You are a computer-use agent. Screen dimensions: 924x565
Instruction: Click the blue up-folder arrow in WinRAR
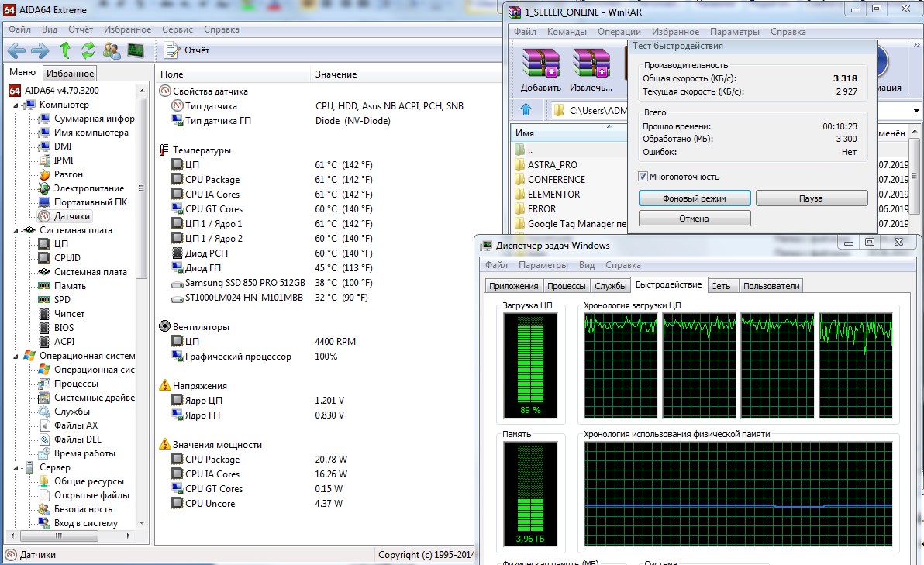[x=526, y=109]
